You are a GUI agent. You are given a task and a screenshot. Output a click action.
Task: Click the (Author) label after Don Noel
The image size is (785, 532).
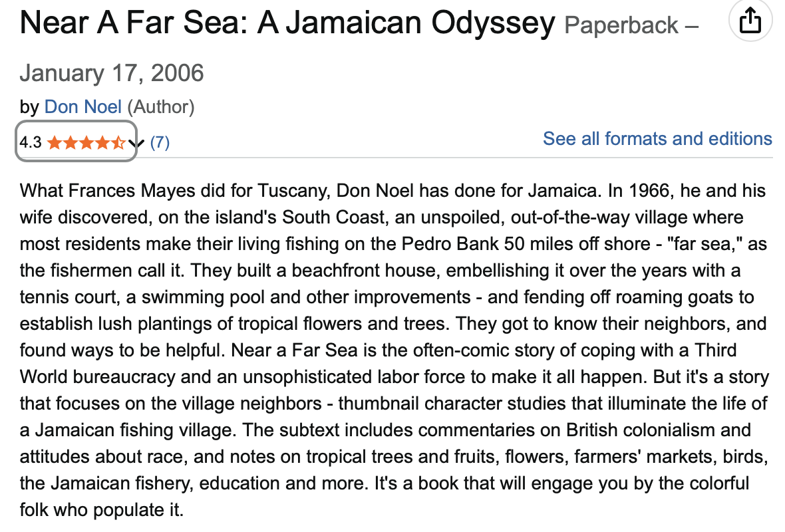(160, 106)
